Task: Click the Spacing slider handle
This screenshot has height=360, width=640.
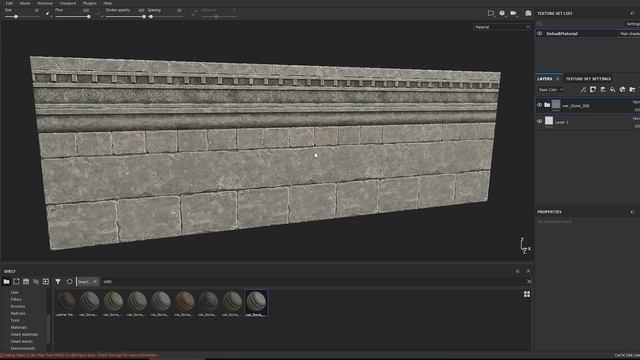Action: click(151, 17)
